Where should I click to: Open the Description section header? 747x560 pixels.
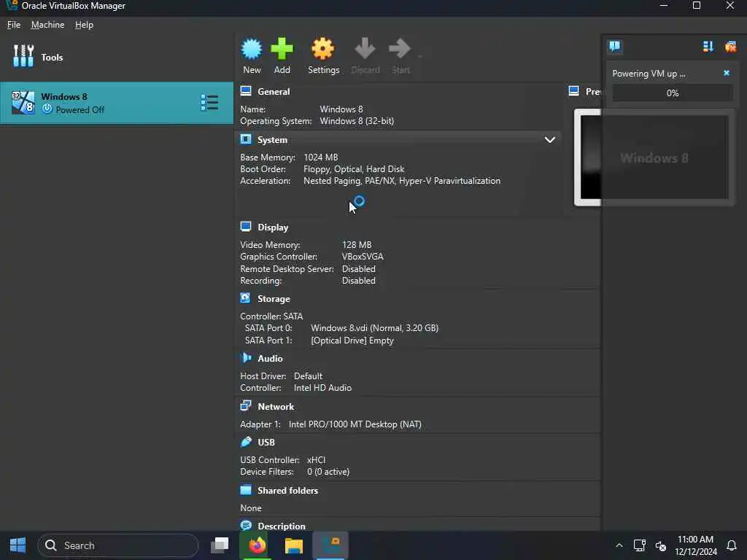coord(282,526)
